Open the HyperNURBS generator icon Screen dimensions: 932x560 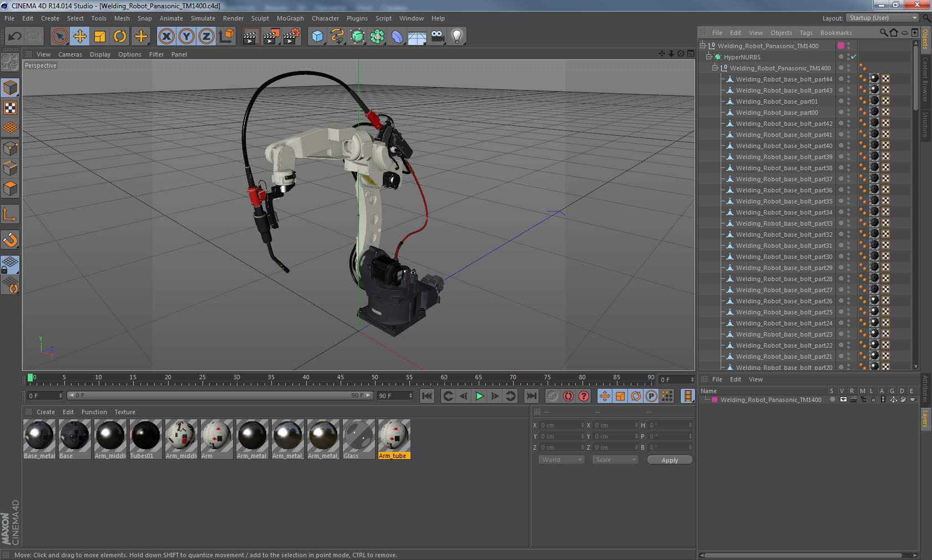358,37
